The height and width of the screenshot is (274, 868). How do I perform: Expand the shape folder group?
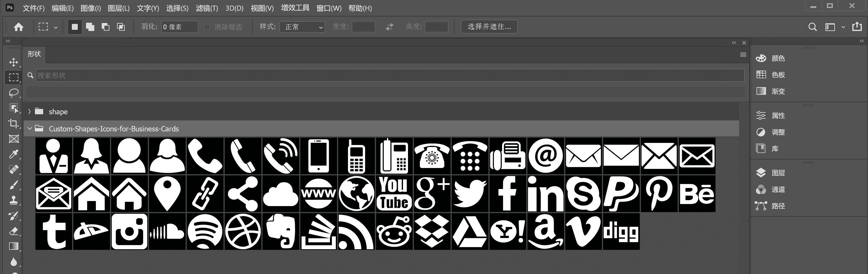click(x=30, y=111)
